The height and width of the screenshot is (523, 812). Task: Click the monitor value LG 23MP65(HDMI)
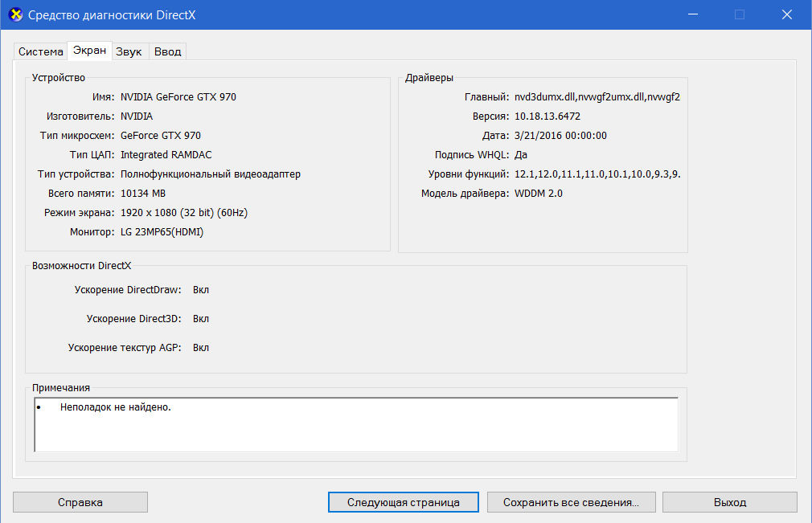click(x=162, y=232)
